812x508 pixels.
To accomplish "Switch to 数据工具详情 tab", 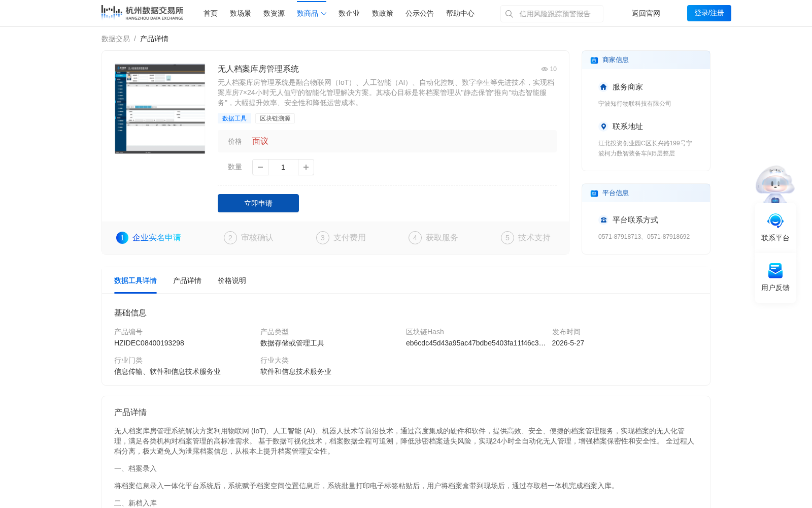I will pos(136,280).
